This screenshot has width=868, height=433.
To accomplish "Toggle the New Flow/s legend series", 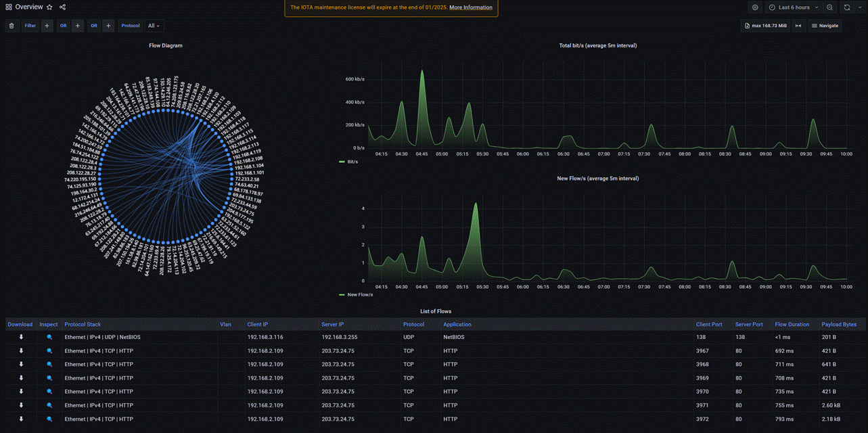I will click(356, 294).
